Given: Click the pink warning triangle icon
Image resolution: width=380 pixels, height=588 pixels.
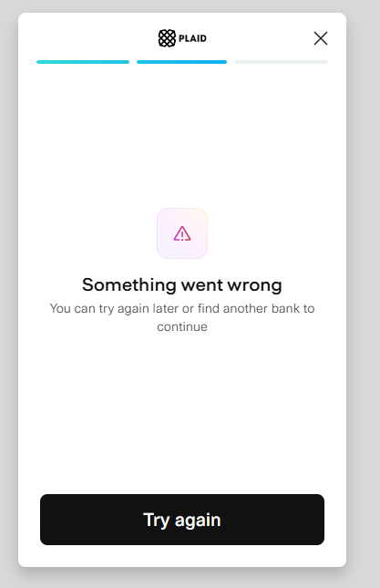Looking at the screenshot, I should pos(182,233).
